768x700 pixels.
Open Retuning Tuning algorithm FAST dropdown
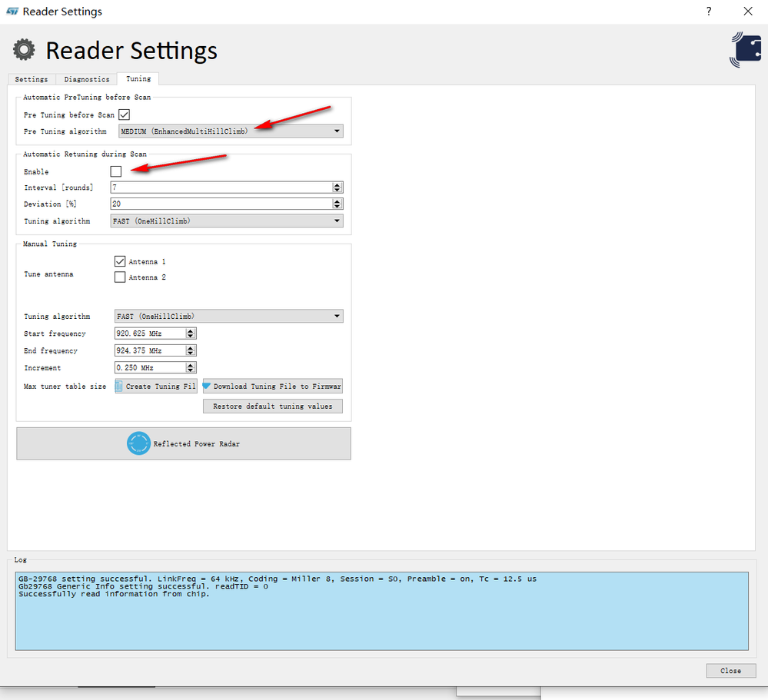point(227,221)
